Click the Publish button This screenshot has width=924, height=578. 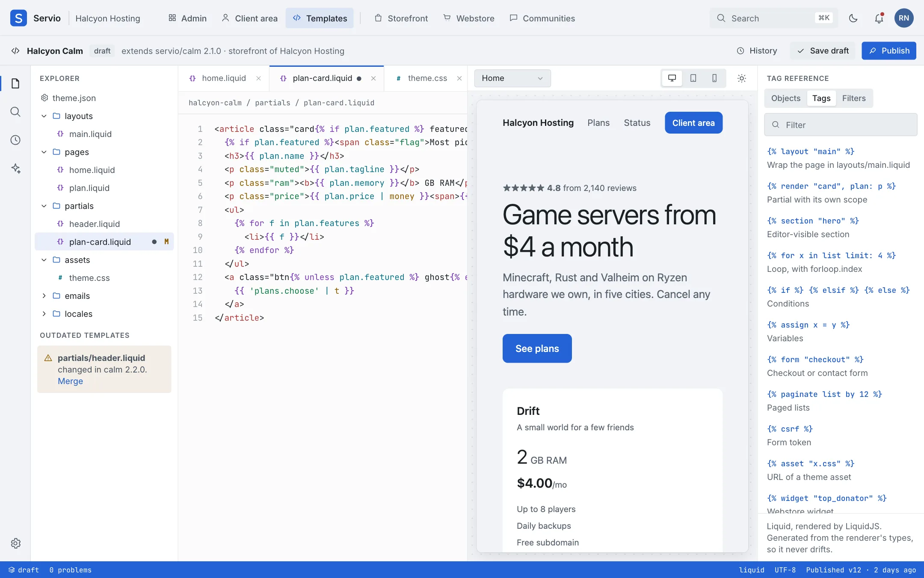(888, 51)
